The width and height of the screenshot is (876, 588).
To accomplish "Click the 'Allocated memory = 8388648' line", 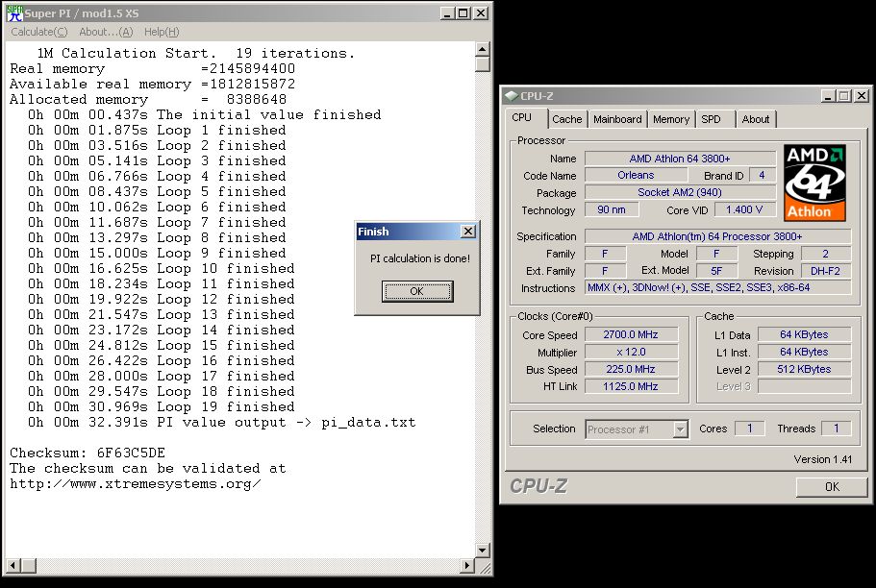I will [x=148, y=99].
